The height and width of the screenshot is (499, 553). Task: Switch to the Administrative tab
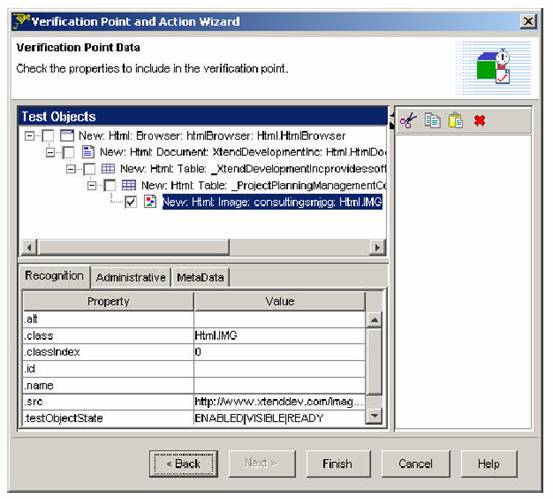(x=130, y=277)
